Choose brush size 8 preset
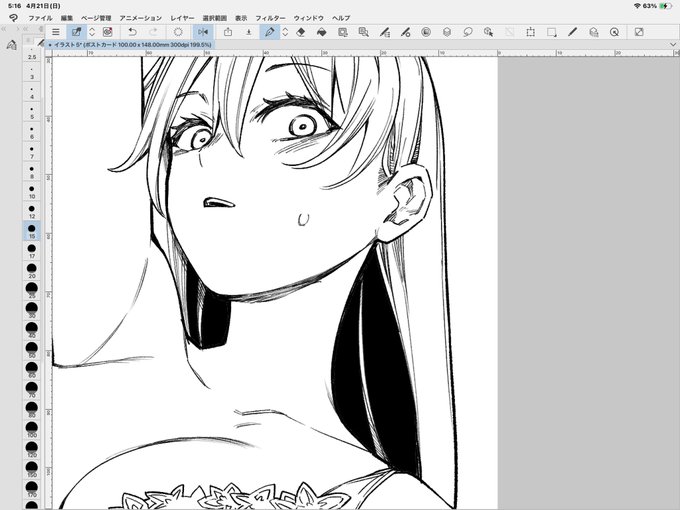680x510 pixels. 32,172
